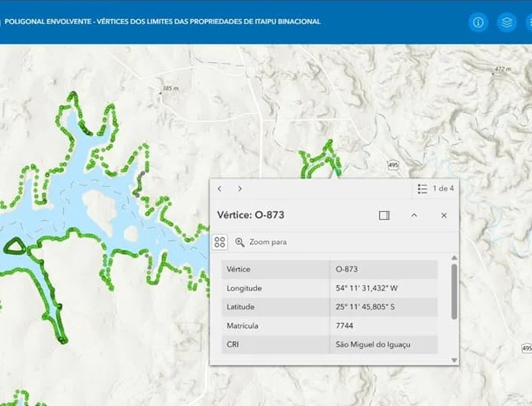Click the partially visible rightmost header icon
532x406 pixels.
[529, 22]
